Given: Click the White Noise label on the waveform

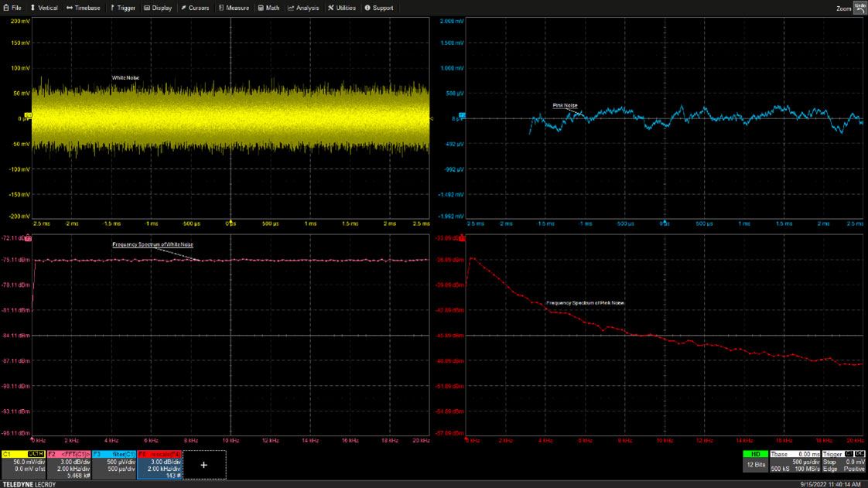Looking at the screenshot, I should 126,78.
